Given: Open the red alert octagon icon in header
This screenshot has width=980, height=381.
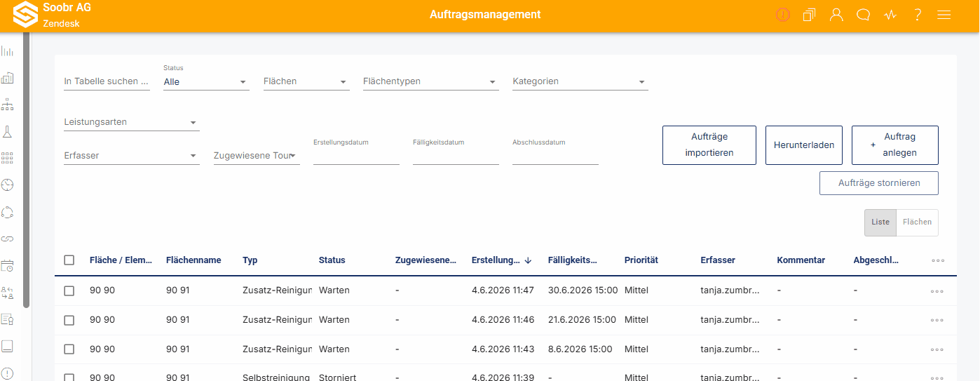Looking at the screenshot, I should (x=783, y=15).
